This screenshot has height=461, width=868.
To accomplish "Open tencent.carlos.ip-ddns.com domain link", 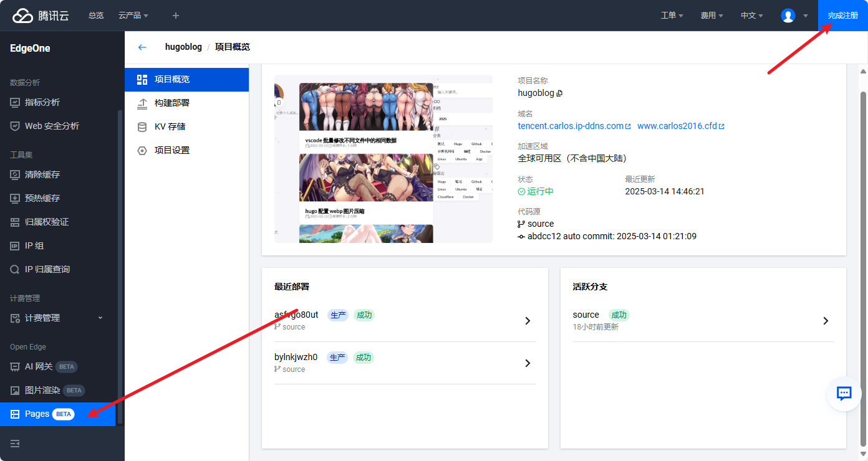I will click(x=574, y=126).
